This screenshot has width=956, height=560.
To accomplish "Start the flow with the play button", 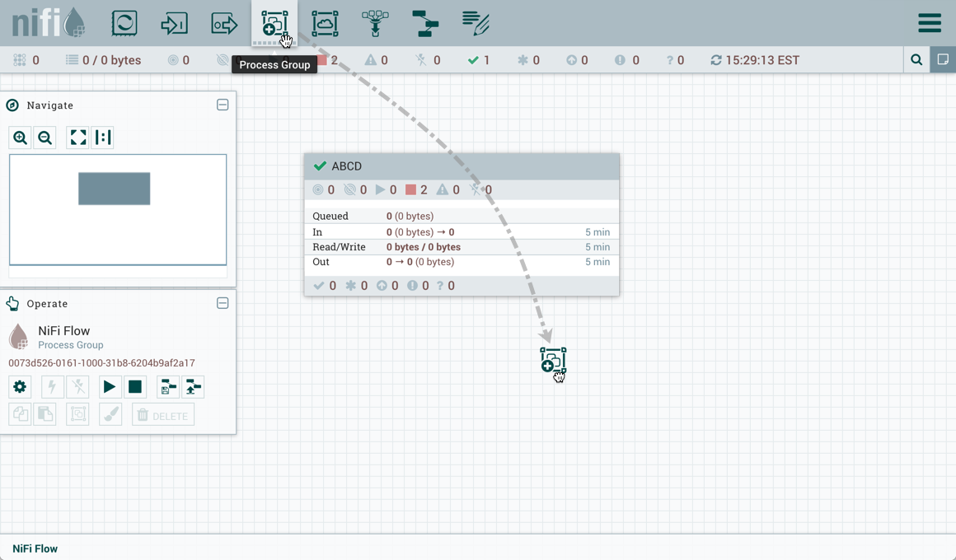I will [x=109, y=387].
